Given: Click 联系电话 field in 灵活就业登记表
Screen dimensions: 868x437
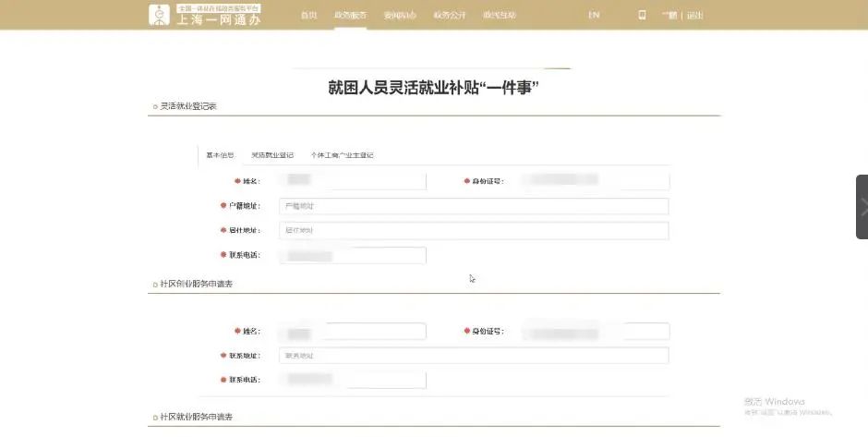Looking at the screenshot, I should [352, 255].
